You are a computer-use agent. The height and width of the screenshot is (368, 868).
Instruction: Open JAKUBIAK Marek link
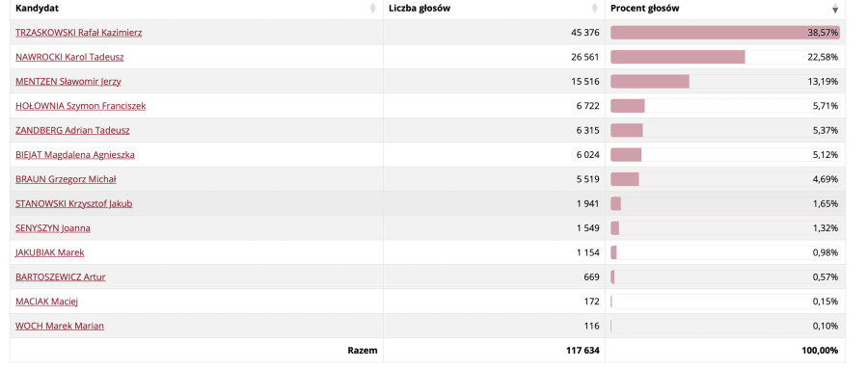pyautogui.click(x=50, y=252)
